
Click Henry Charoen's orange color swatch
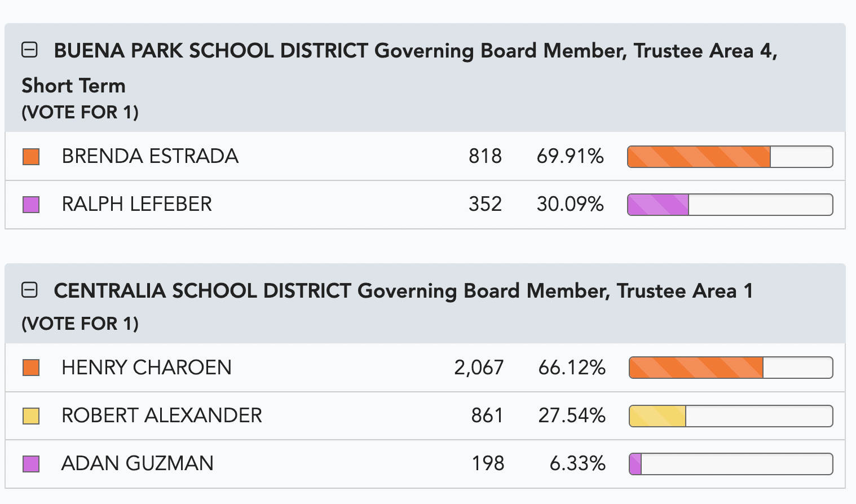pyautogui.click(x=31, y=368)
